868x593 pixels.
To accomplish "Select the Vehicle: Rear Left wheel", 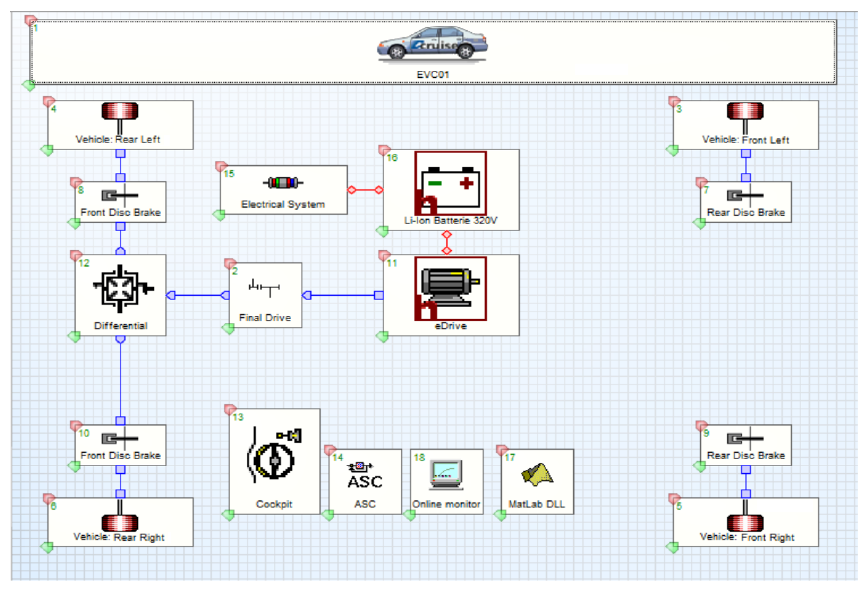I will [120, 111].
